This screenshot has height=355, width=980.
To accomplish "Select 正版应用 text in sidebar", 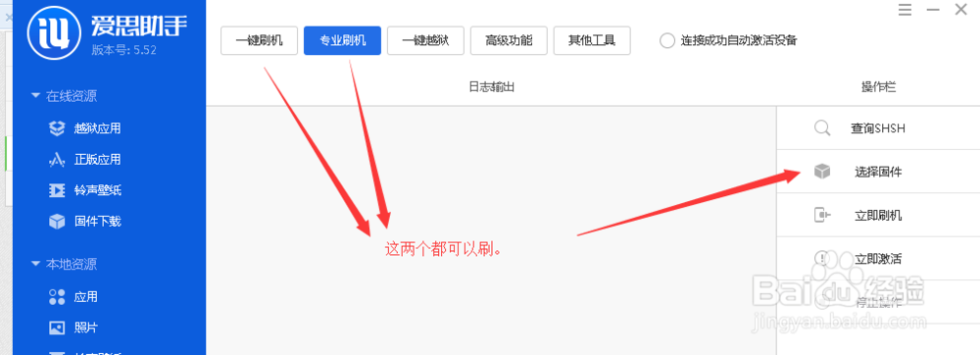I will [97, 160].
